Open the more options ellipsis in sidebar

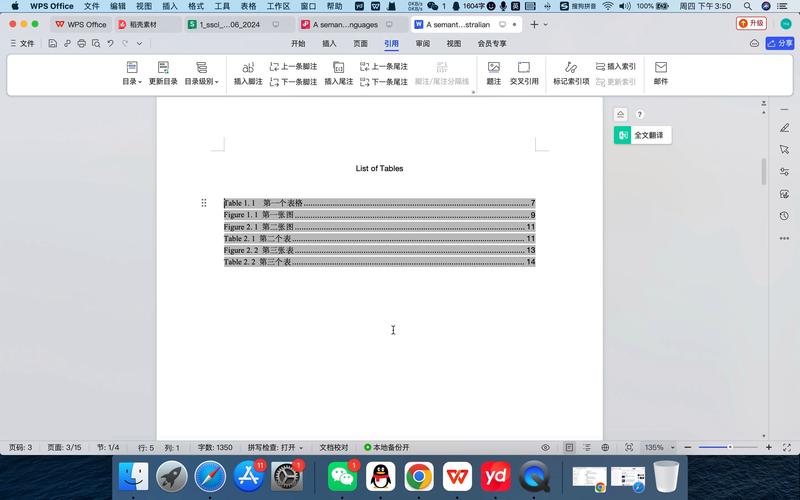tap(784, 238)
